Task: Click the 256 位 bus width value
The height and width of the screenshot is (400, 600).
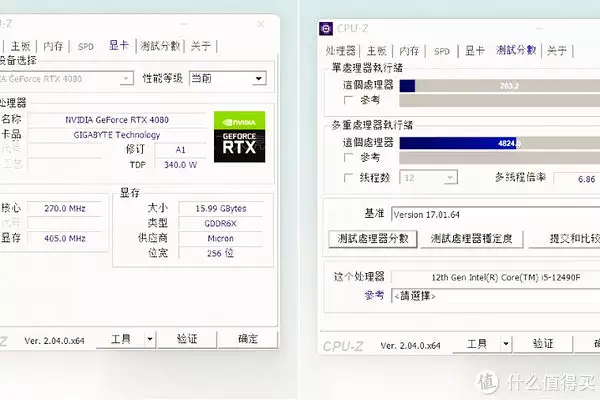Action: coord(221,253)
